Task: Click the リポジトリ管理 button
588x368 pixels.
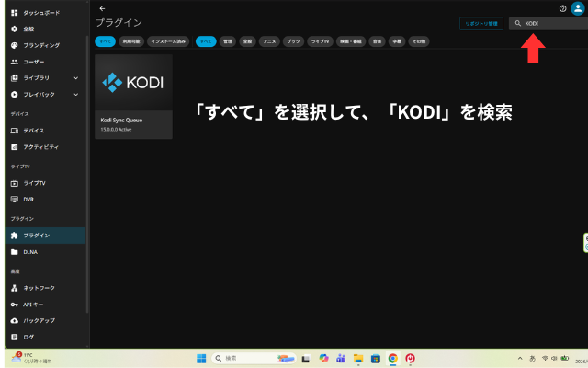Action: [x=481, y=23]
